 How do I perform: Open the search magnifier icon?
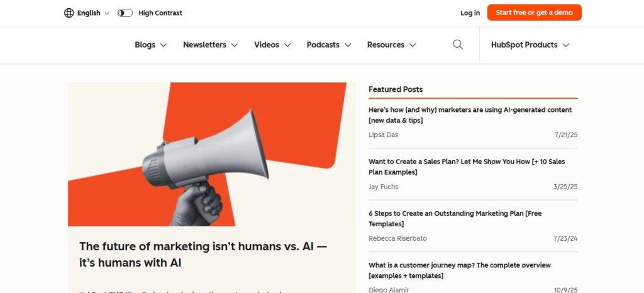click(458, 45)
